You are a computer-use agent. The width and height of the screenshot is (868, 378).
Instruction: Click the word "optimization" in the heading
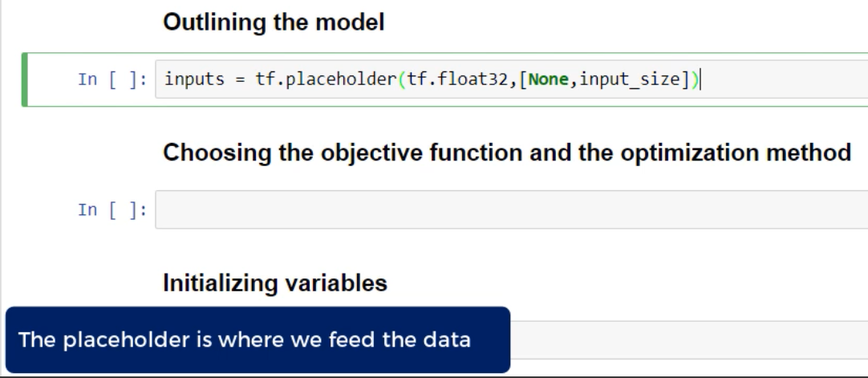[699, 154]
